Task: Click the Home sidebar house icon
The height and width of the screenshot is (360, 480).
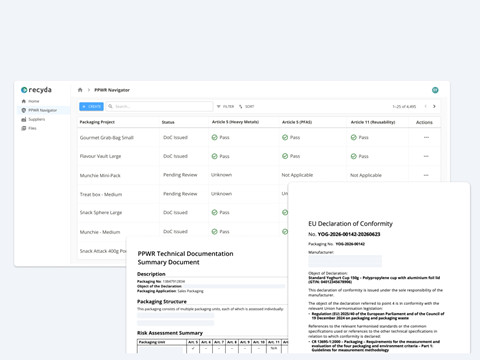Action: point(24,101)
